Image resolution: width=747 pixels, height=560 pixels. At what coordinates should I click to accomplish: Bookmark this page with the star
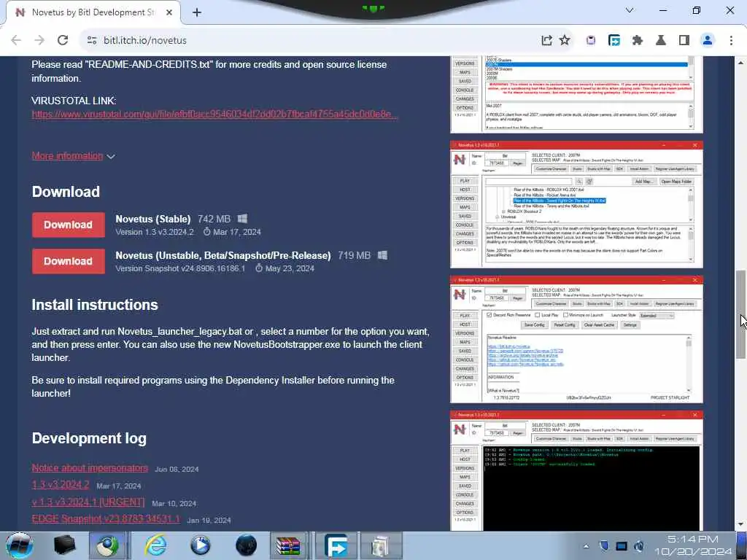(565, 41)
